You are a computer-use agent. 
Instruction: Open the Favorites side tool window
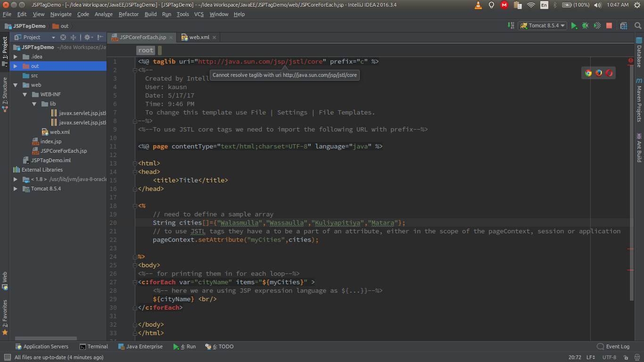[x=5, y=318]
